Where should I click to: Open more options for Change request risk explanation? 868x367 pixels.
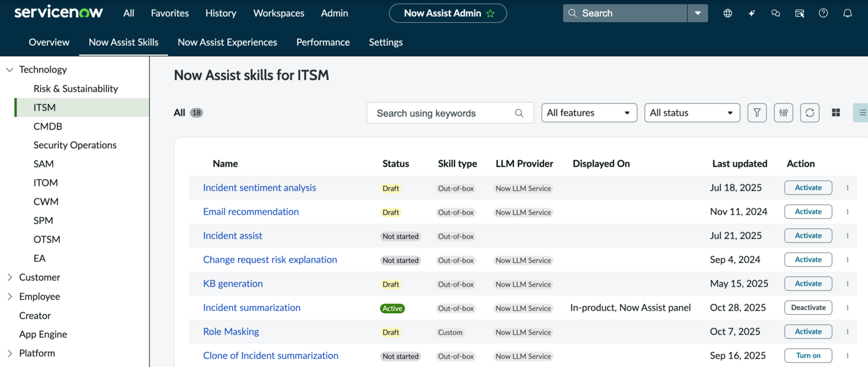coord(848,260)
